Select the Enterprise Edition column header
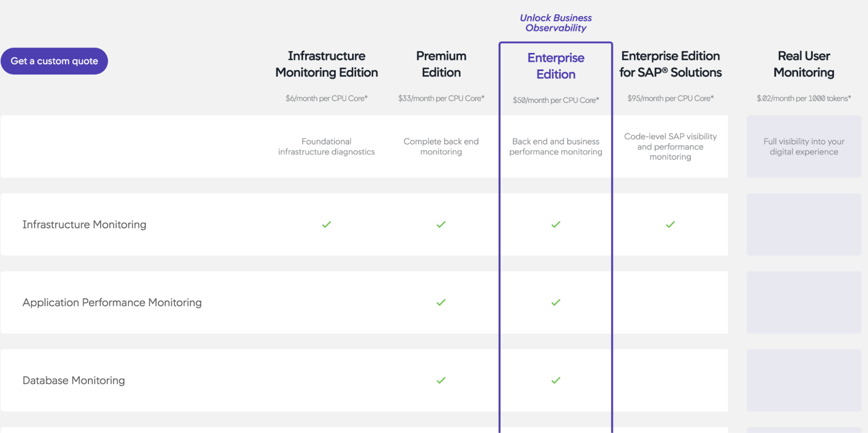868x433 pixels. tap(555, 66)
